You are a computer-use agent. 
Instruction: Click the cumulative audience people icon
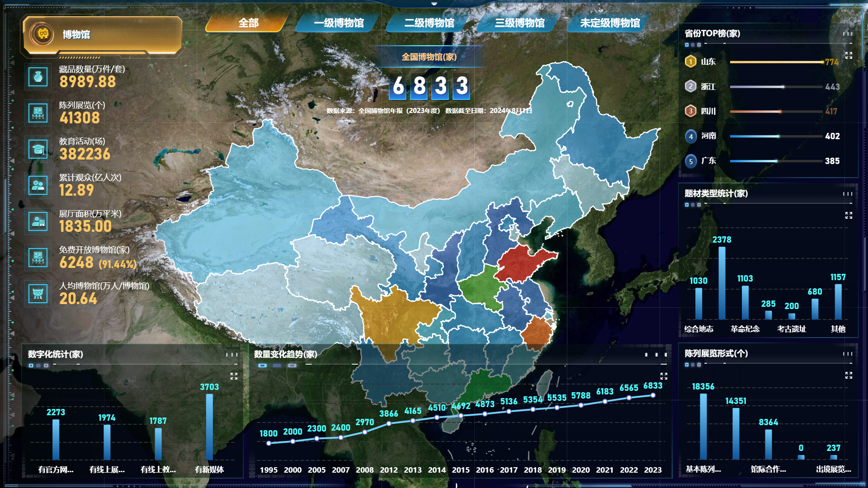[38, 185]
